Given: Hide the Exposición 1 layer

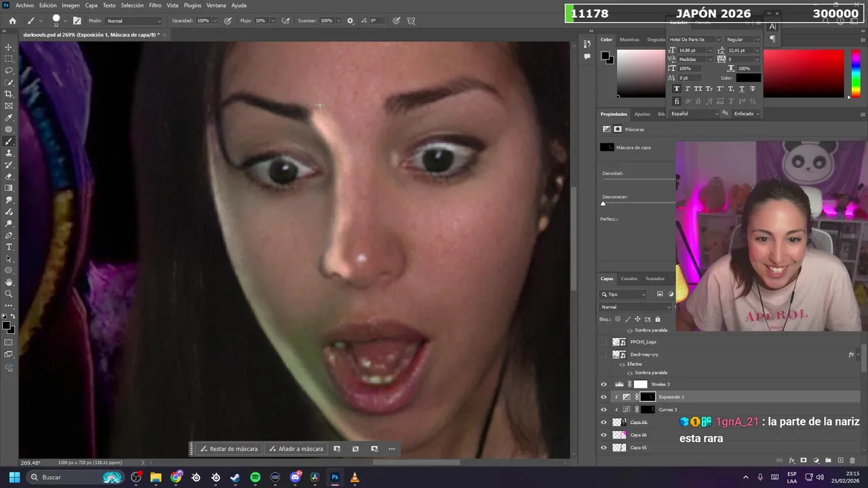Looking at the screenshot, I should pyautogui.click(x=604, y=397).
